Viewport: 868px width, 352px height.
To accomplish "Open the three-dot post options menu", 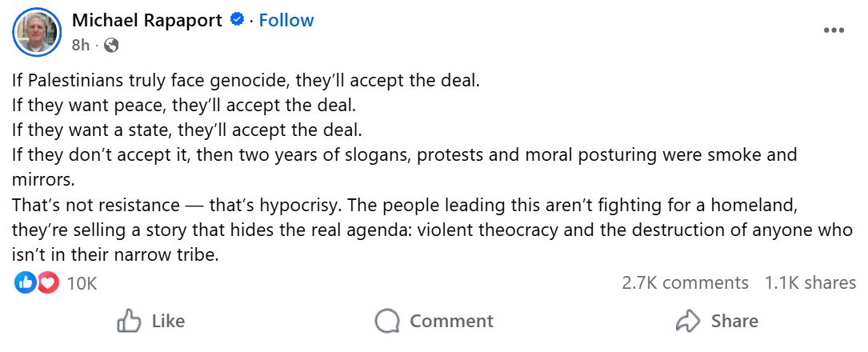I will point(834,30).
